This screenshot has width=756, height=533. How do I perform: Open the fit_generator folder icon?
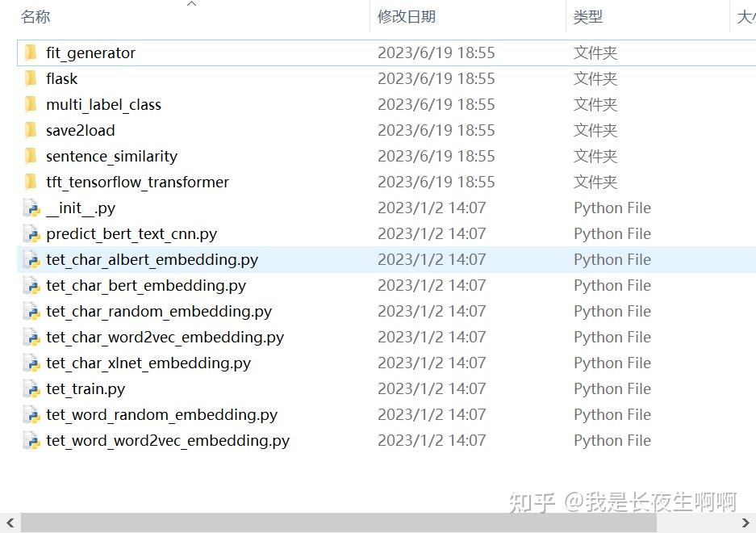pos(31,52)
